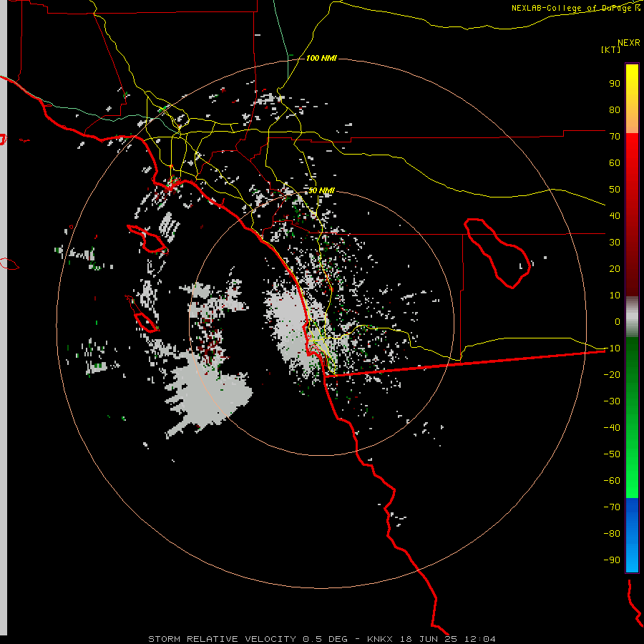Click the 90 value on the velocity scale
This screenshot has height=644, width=644.
pos(615,84)
